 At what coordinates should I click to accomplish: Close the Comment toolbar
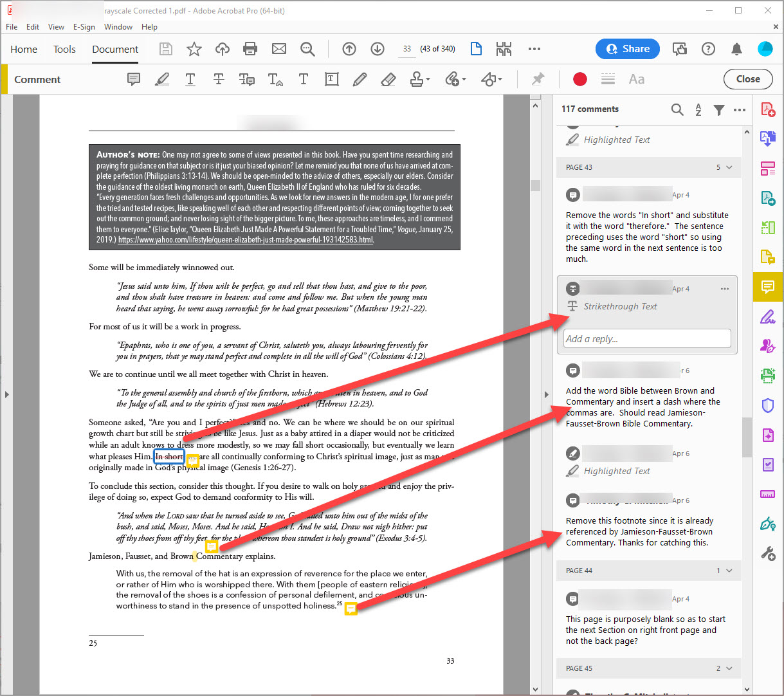(748, 79)
